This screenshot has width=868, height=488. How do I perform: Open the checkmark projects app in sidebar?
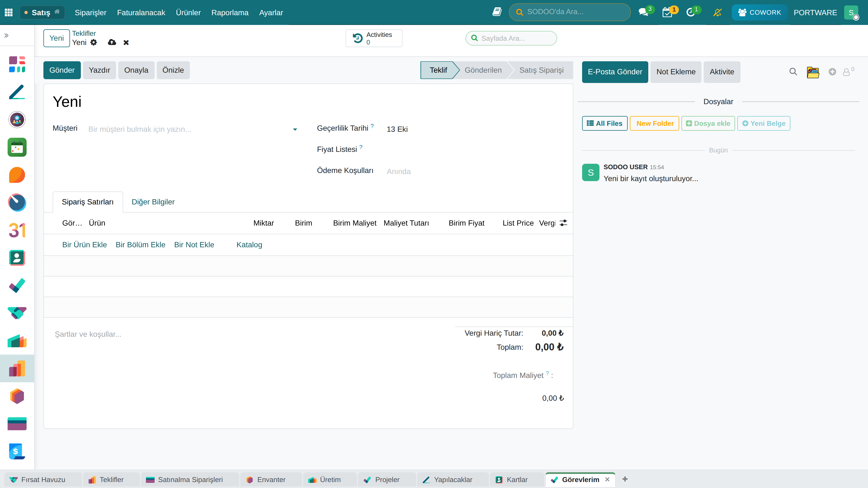pyautogui.click(x=17, y=285)
